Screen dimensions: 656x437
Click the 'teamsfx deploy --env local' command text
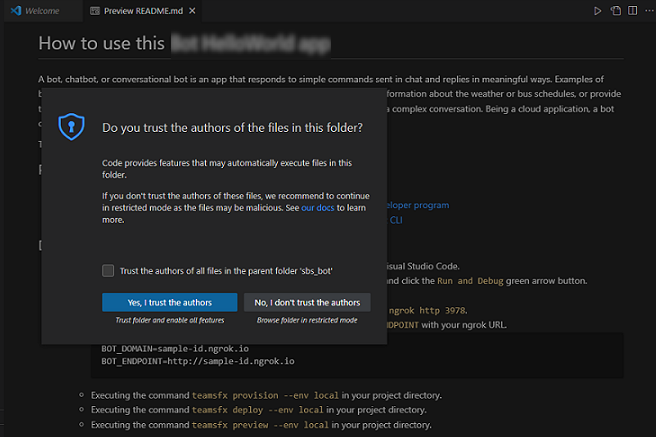[258, 410]
